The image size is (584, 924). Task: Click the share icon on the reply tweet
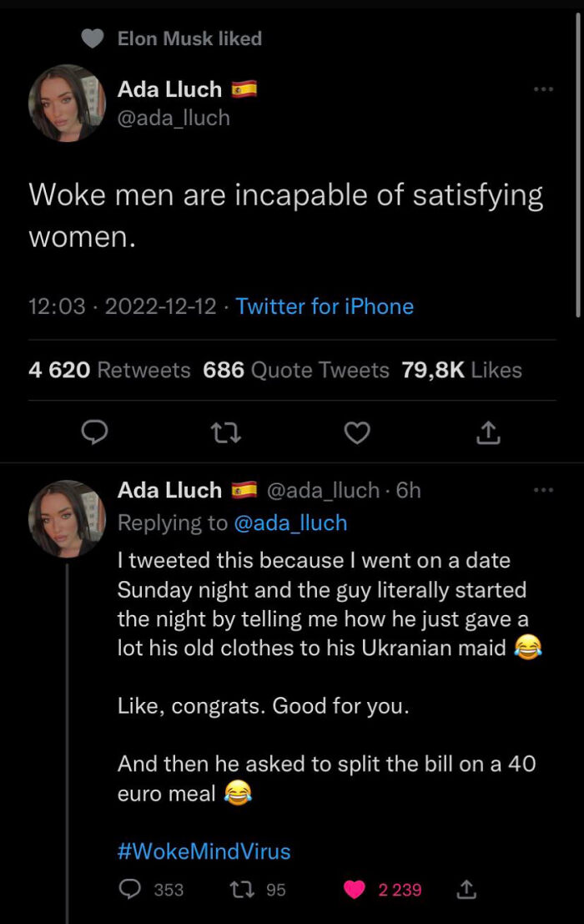466,889
